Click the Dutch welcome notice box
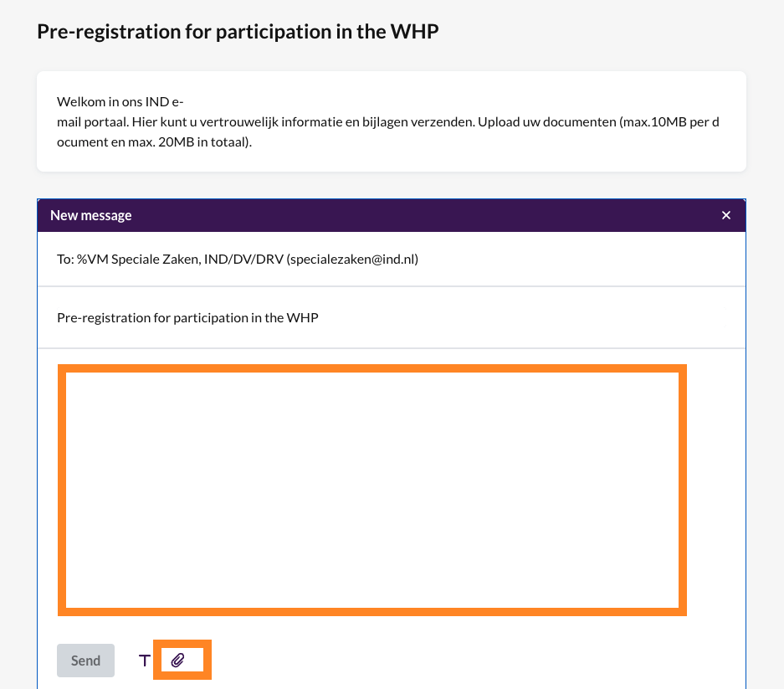This screenshot has height=689, width=784. [x=391, y=121]
